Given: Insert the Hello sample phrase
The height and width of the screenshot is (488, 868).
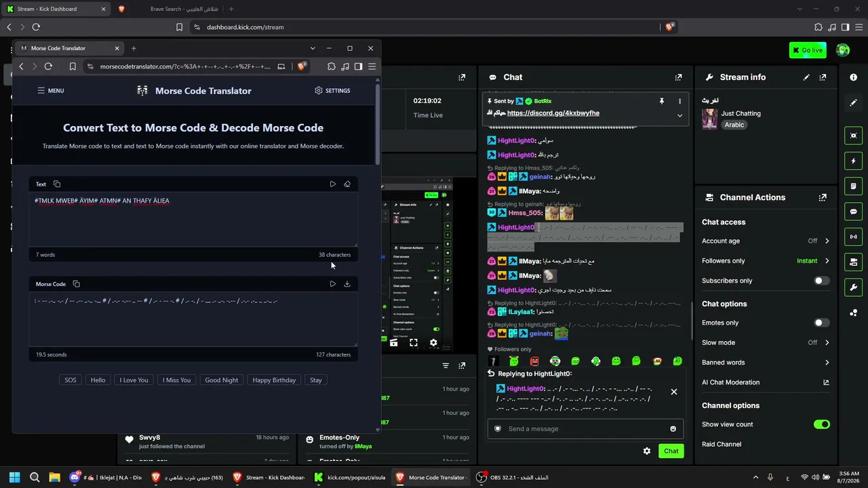Looking at the screenshot, I should click(98, 380).
